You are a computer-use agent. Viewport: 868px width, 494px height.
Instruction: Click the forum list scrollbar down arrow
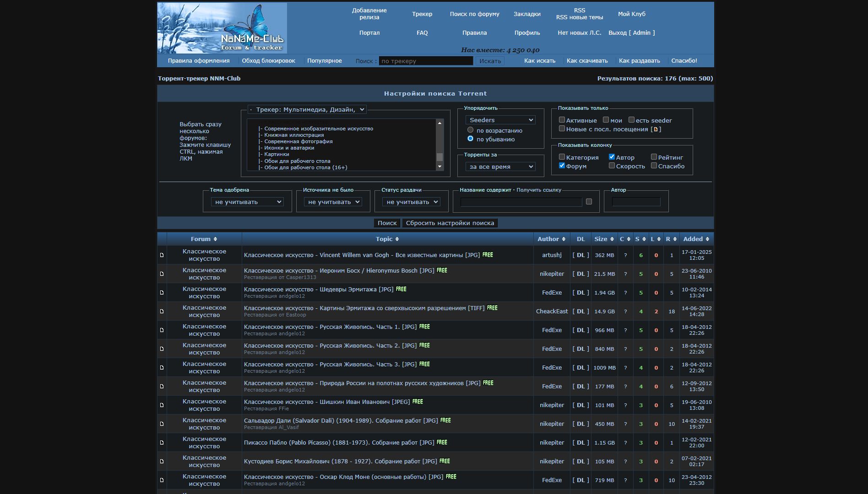coord(440,167)
